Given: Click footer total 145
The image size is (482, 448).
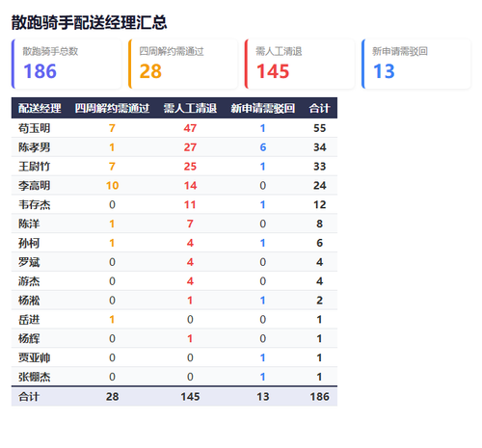Looking at the screenshot, I should point(190,397).
